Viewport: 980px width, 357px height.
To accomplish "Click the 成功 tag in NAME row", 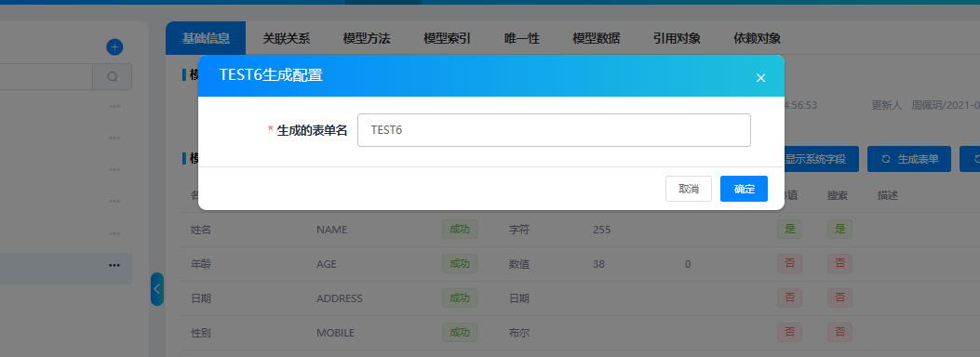I will click(x=460, y=229).
